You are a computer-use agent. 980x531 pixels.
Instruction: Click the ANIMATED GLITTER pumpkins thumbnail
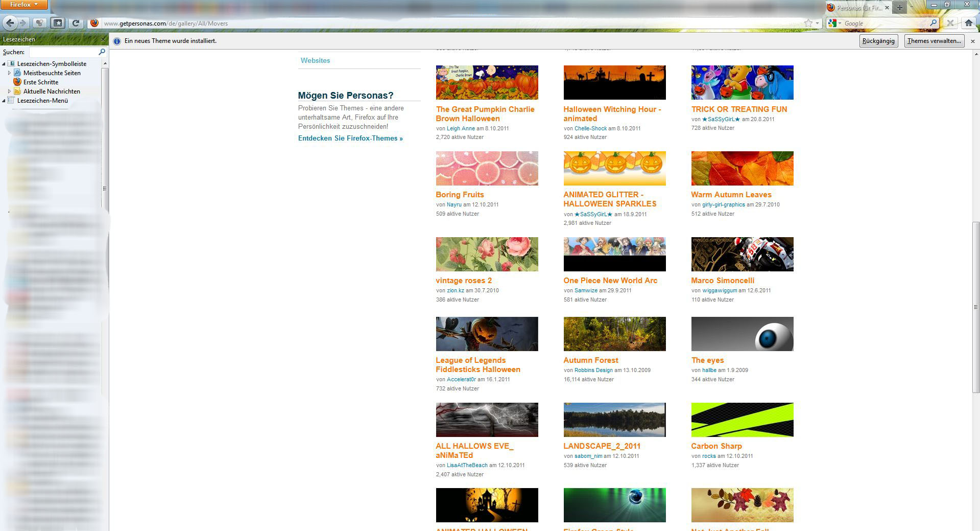tap(614, 168)
